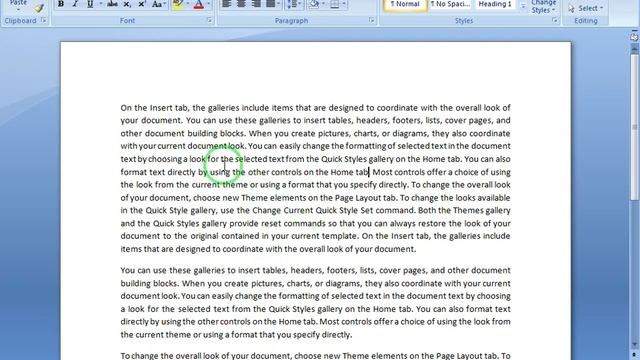Screen dimensions: 640x360
Task: Open the highlight color dropdown arrow
Action: tap(188, 4)
